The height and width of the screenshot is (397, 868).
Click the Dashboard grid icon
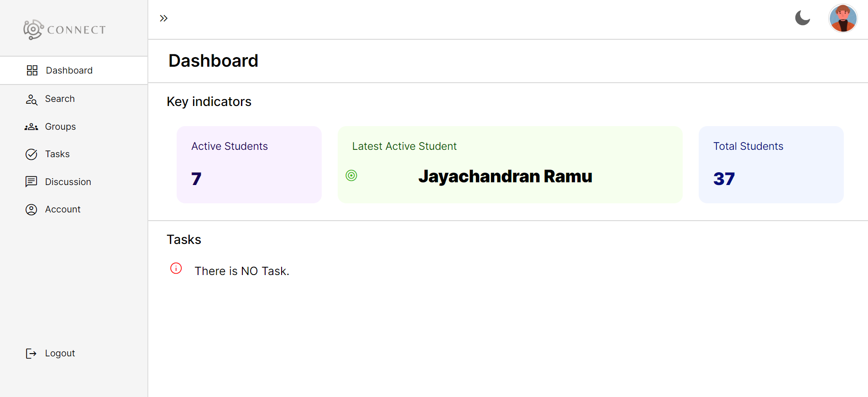32,70
